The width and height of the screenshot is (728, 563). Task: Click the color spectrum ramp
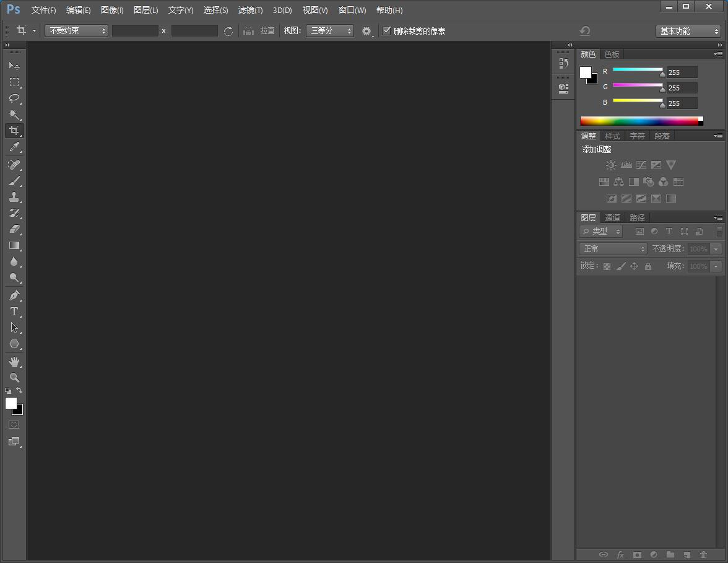[641, 121]
